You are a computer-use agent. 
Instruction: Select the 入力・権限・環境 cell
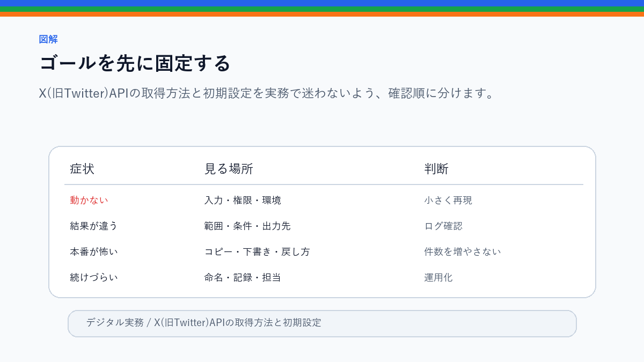243,200
